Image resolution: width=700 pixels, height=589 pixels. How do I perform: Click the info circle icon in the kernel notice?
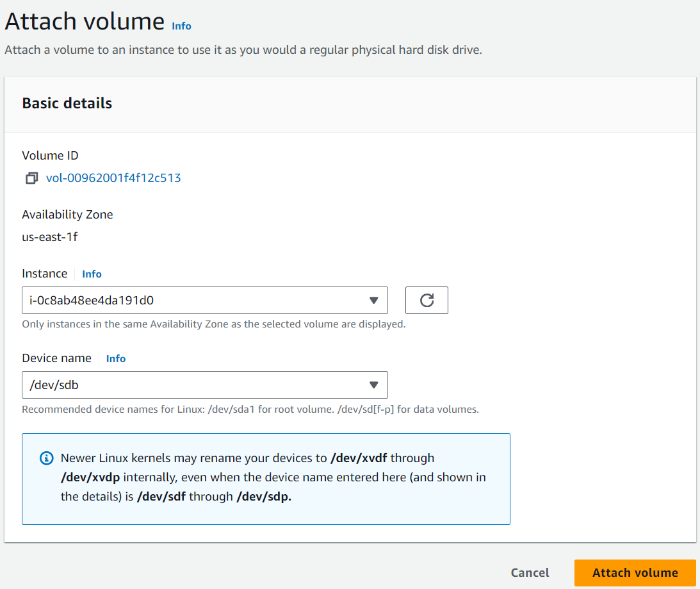pos(46,458)
